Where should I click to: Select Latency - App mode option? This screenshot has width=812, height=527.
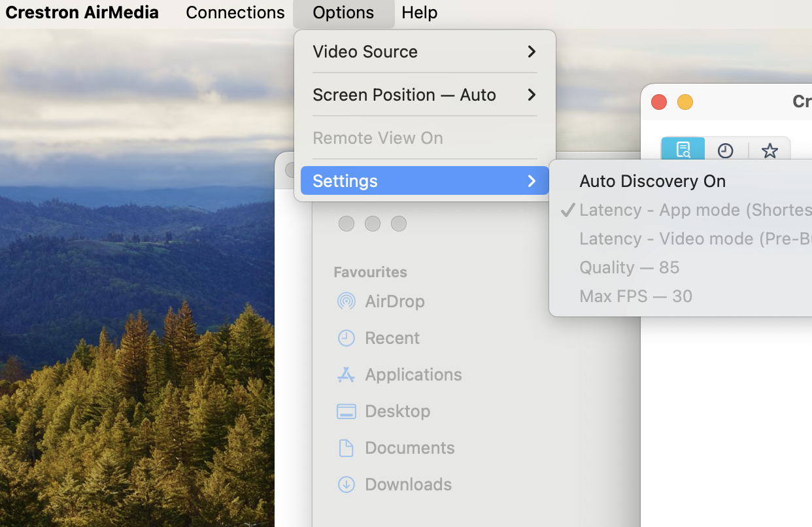point(694,210)
